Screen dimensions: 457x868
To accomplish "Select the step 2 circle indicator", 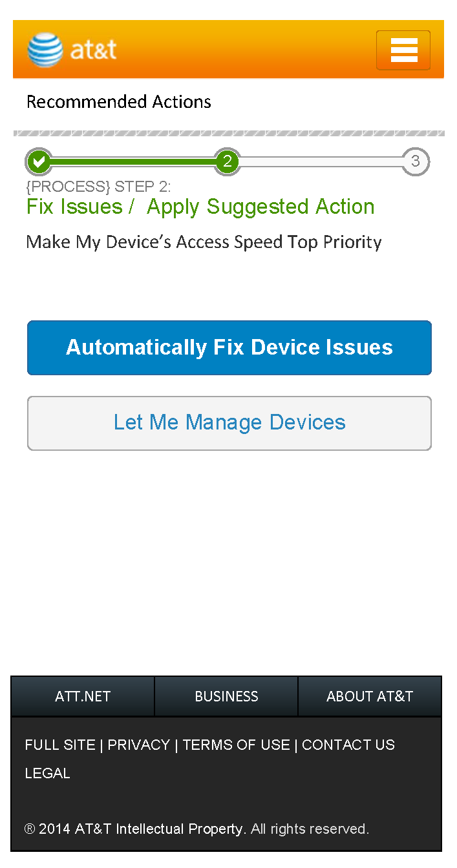I will pyautogui.click(x=227, y=161).
